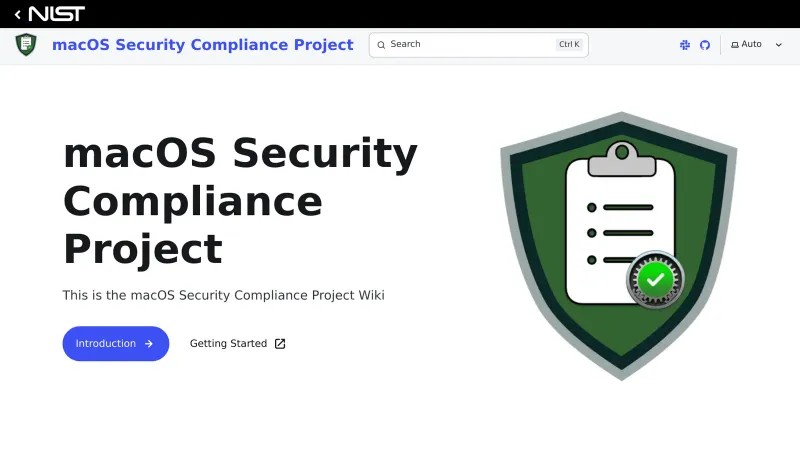The height and width of the screenshot is (450, 800).
Task: Open the Slack icon link
Action: tap(685, 45)
